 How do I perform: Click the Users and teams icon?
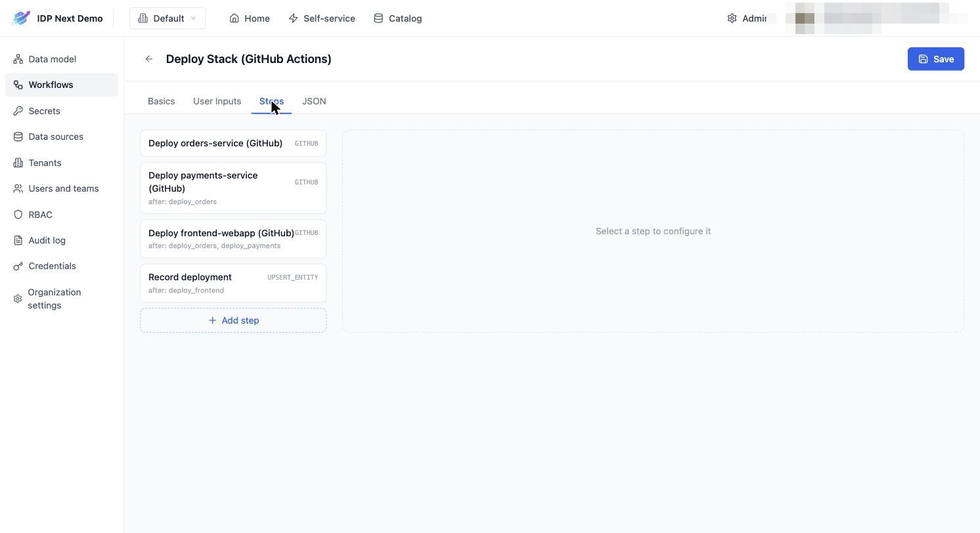18,188
